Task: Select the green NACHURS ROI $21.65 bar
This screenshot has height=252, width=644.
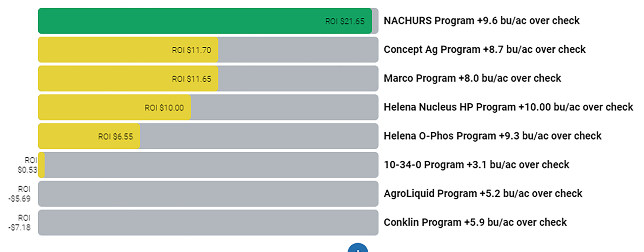Action: click(x=205, y=21)
